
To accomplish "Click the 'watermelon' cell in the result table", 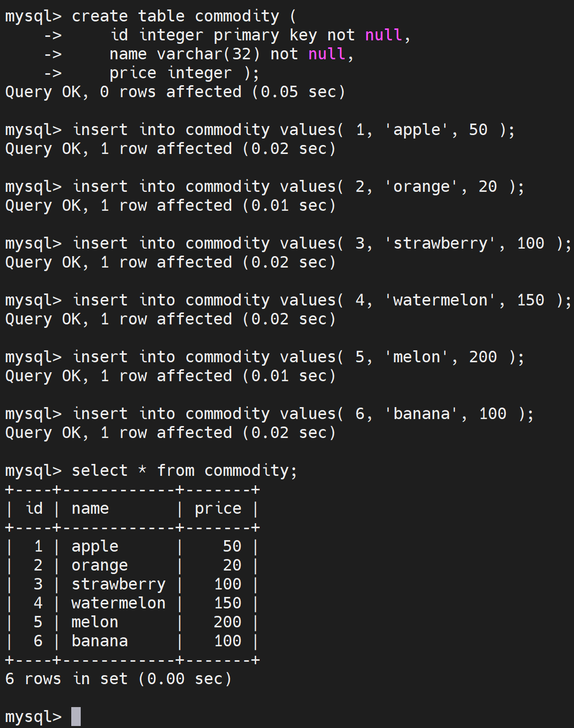I will pyautogui.click(x=118, y=603).
